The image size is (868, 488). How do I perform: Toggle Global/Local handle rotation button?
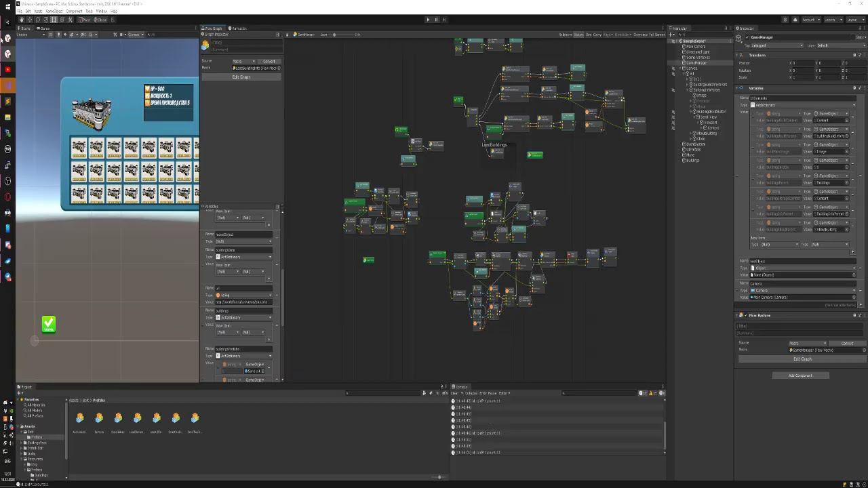point(100,20)
